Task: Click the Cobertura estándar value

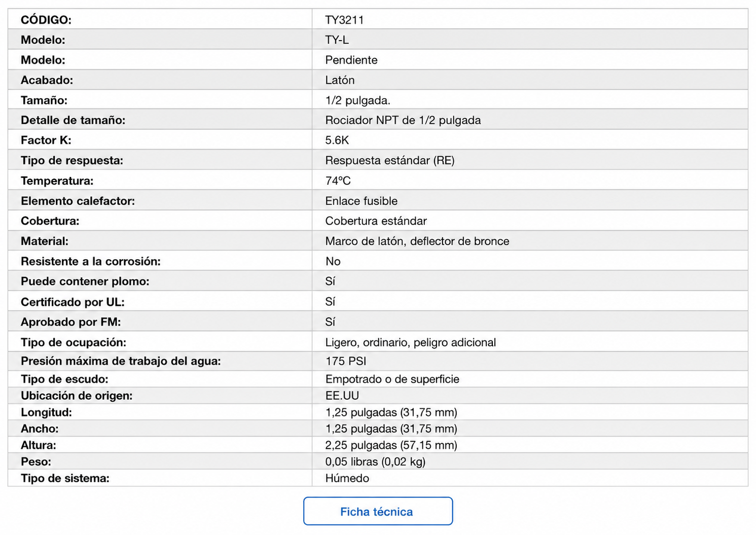Action: point(376,221)
